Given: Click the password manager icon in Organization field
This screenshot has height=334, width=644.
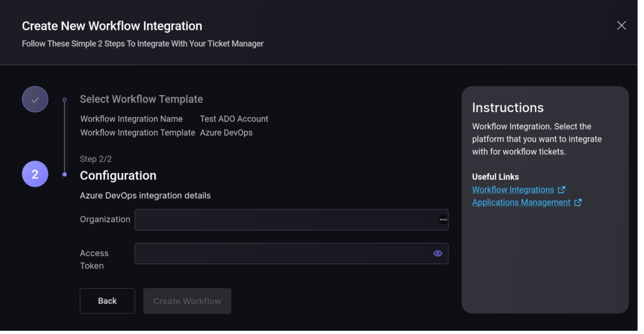Looking at the screenshot, I should (443, 220).
